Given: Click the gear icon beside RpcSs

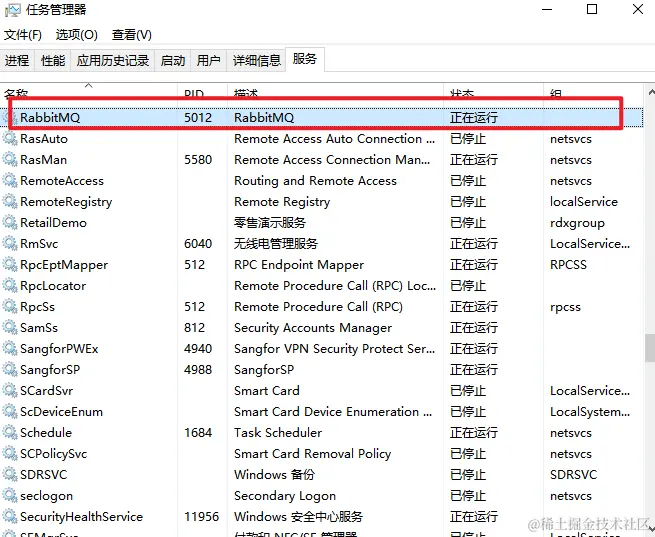Looking at the screenshot, I should [10, 306].
